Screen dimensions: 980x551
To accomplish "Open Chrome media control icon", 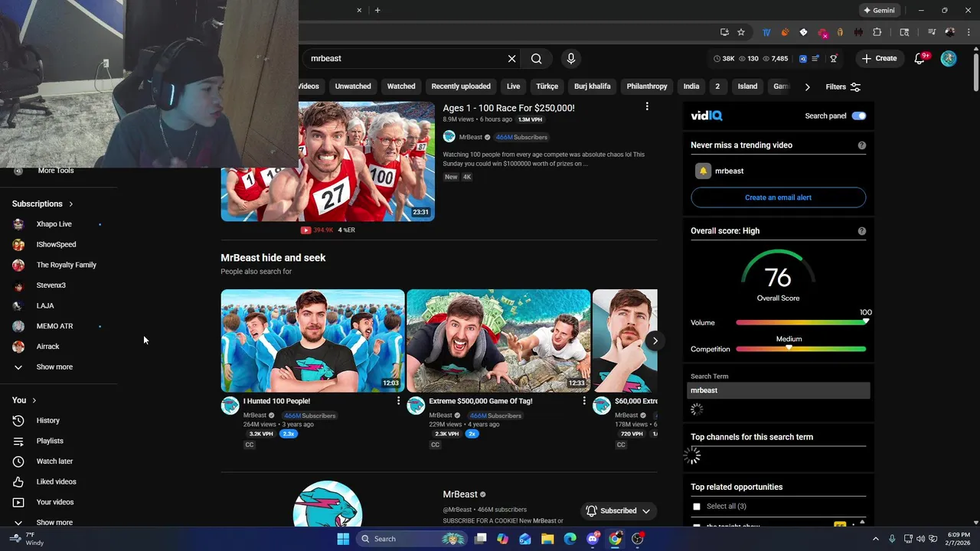I will [932, 32].
